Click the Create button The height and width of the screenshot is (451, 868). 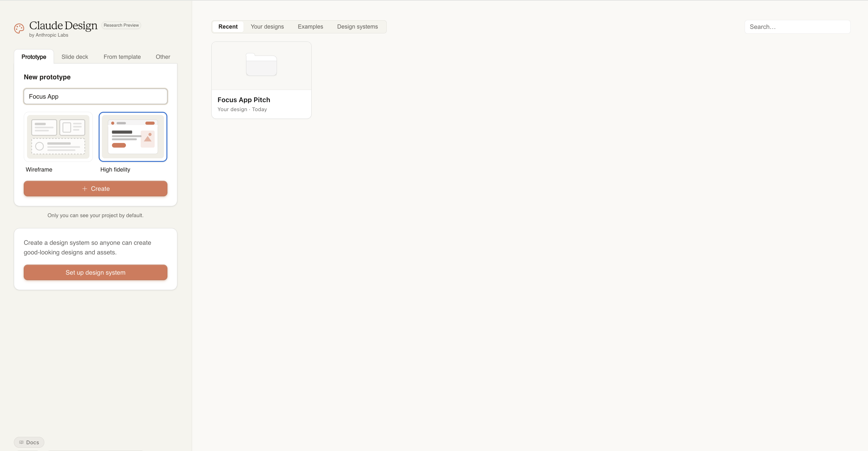(95, 189)
